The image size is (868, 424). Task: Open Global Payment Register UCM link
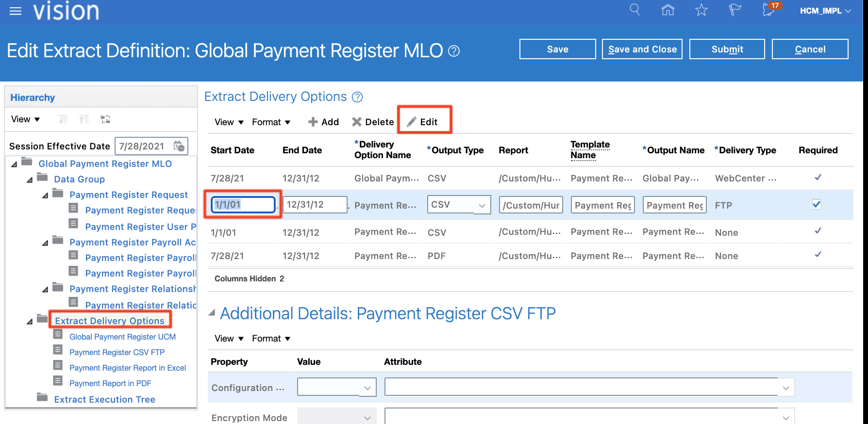pyautogui.click(x=122, y=337)
